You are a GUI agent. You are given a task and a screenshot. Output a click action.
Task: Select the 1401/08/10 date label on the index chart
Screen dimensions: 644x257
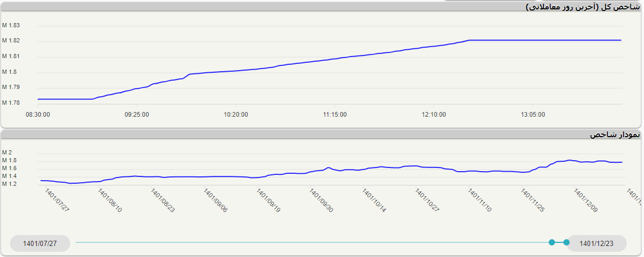[110, 201]
